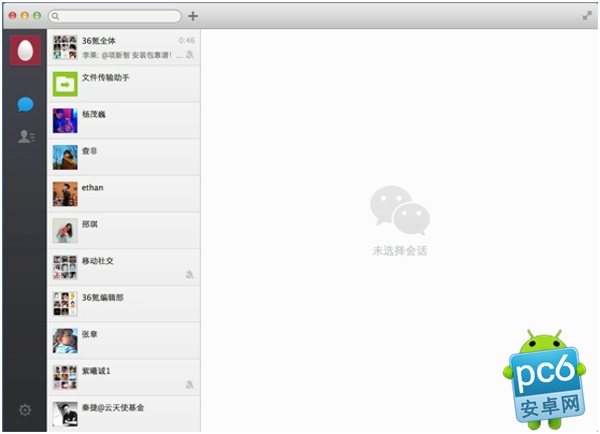Click the 移动社交 group avatar thumbnail
600x434 pixels.
point(65,267)
